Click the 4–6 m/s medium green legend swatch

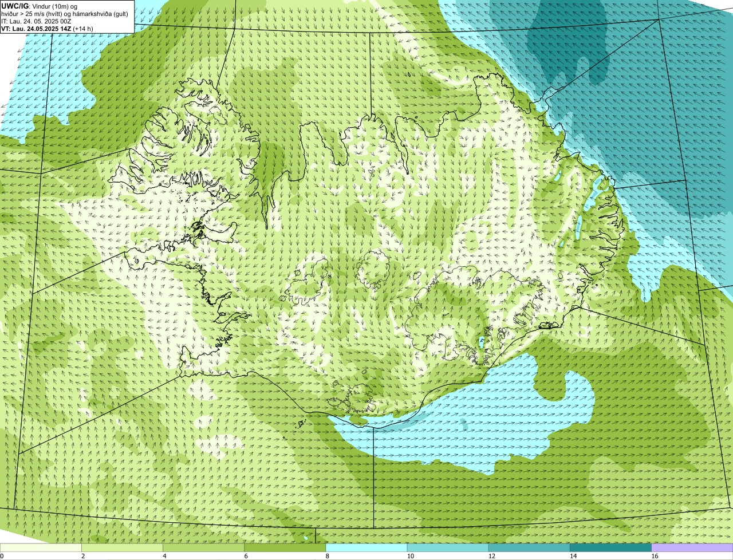(x=204, y=547)
